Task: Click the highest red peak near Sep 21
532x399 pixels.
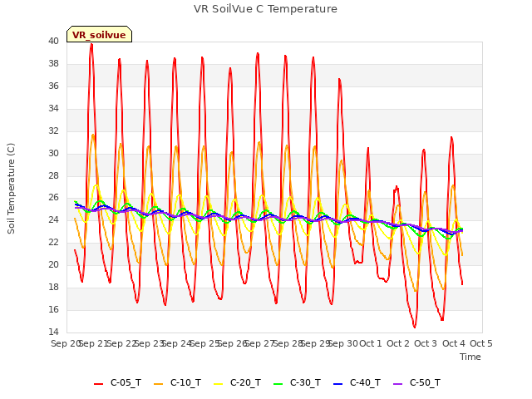Action: point(91,44)
